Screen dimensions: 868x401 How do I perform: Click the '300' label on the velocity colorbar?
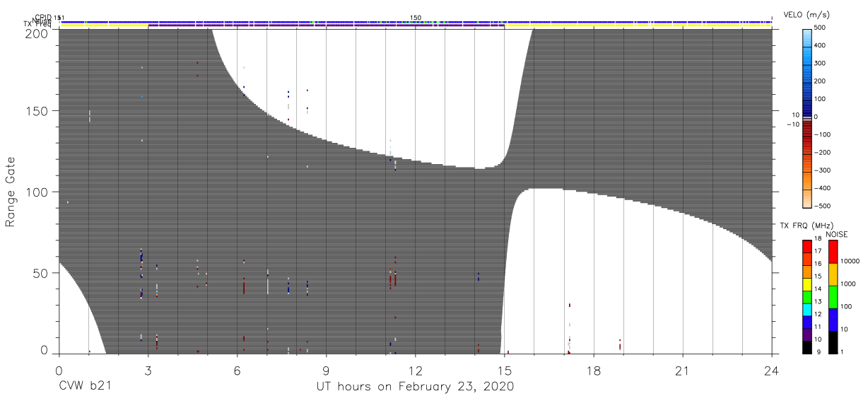pyautogui.click(x=821, y=64)
